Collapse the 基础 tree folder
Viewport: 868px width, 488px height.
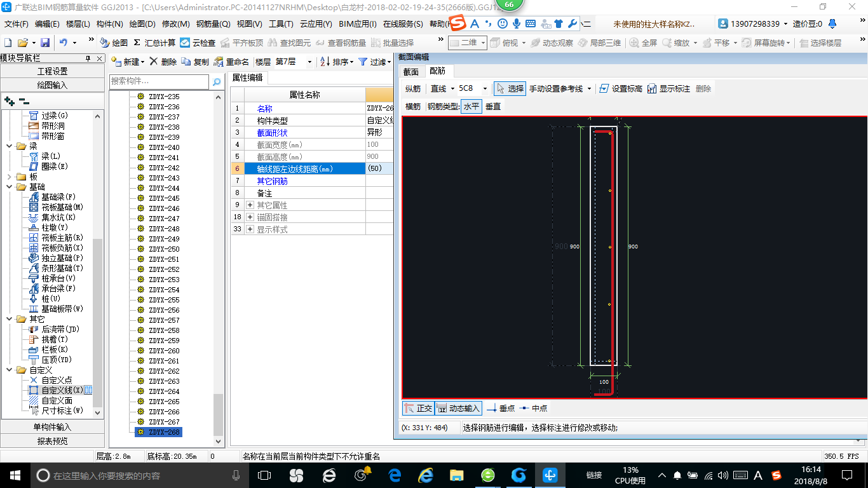click(x=10, y=187)
